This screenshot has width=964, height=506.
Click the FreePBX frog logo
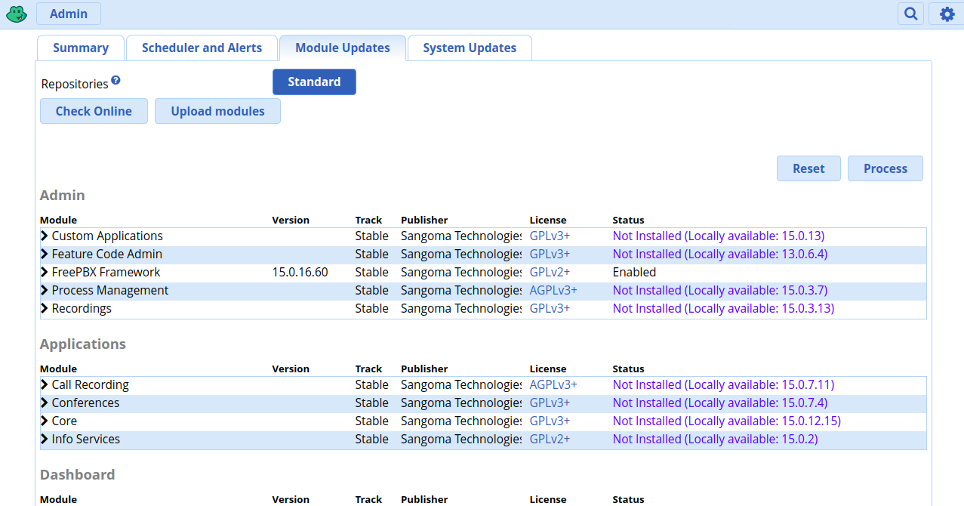coord(16,14)
